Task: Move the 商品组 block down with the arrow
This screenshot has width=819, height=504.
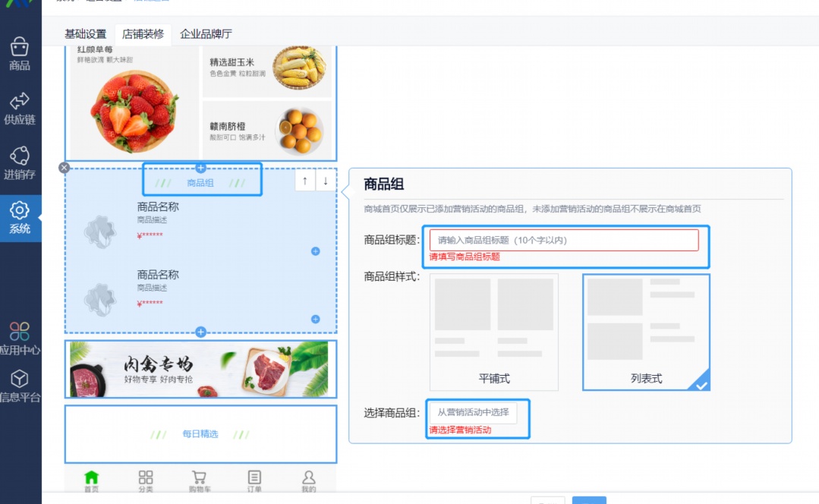Action: click(x=326, y=182)
